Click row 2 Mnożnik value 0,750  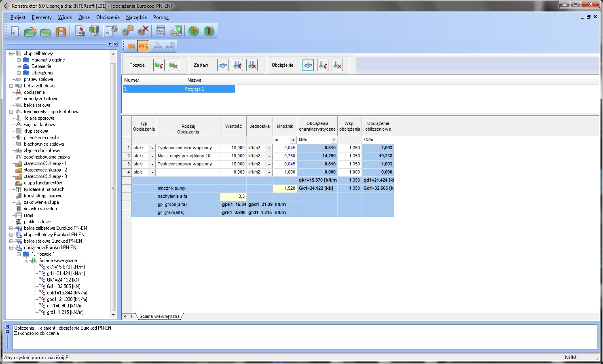tap(285, 156)
